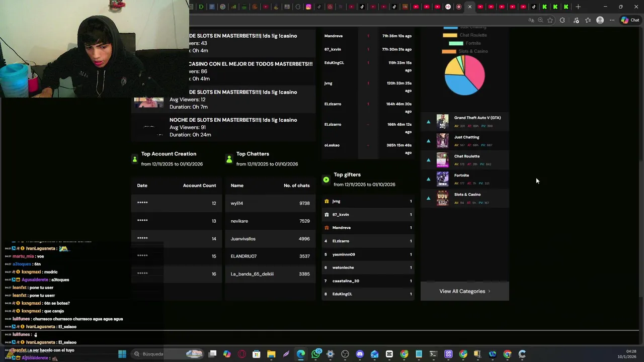The width and height of the screenshot is (644, 362).
Task: Click the Top Chatters green user icon
Action: click(x=229, y=159)
